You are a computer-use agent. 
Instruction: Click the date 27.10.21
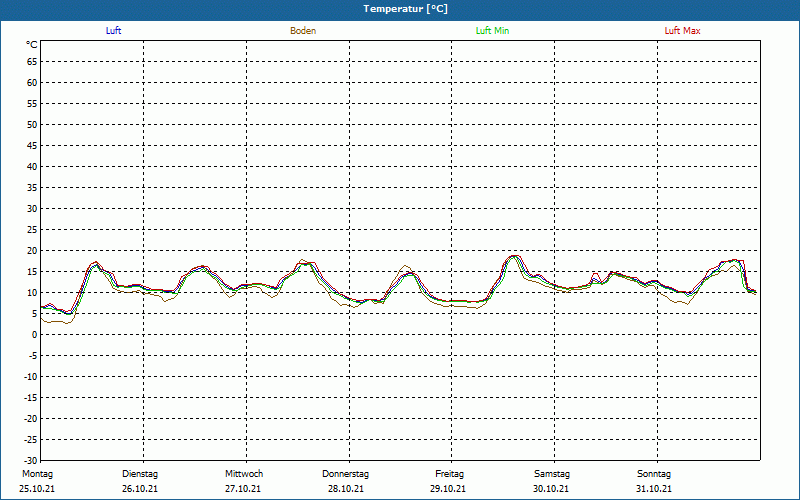coord(243,489)
